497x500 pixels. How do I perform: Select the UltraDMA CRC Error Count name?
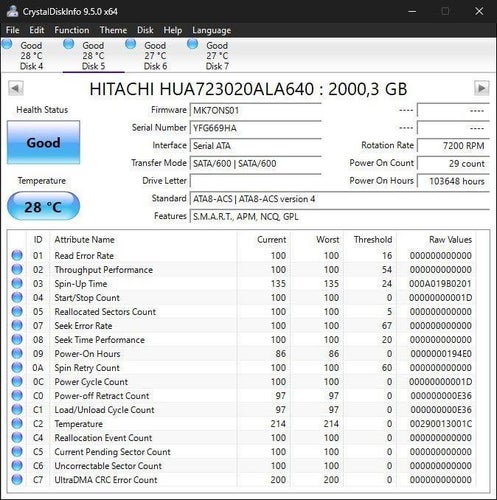pyautogui.click(x=106, y=480)
